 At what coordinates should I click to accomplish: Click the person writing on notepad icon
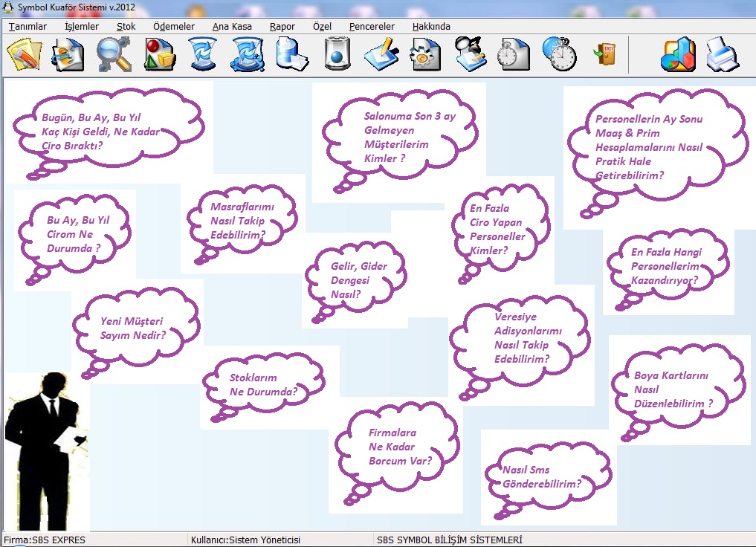tap(470, 54)
